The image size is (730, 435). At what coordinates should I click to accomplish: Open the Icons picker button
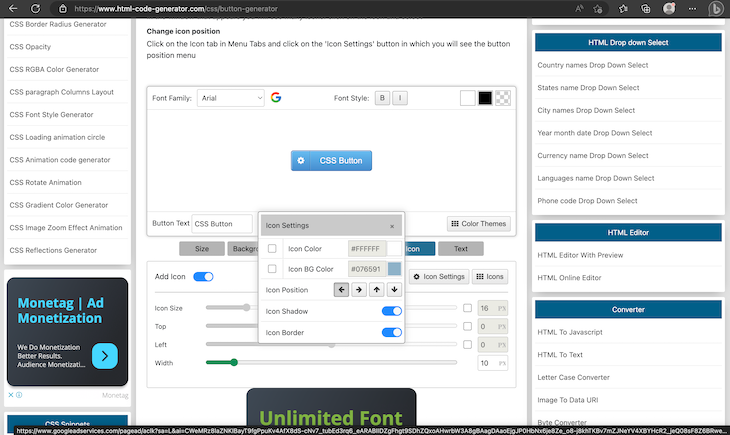[x=490, y=276]
